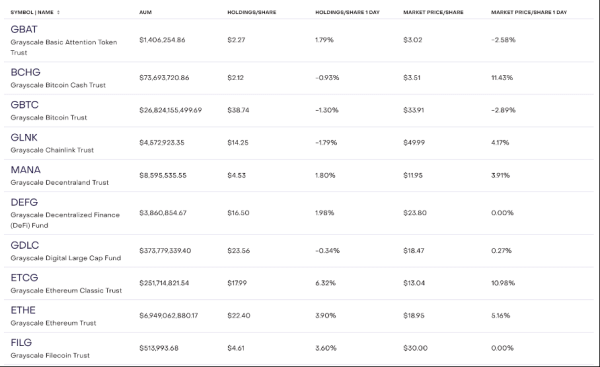Sort by the Symbol | Name arrow icon
The width and height of the screenshot is (600, 367).
[x=59, y=12]
